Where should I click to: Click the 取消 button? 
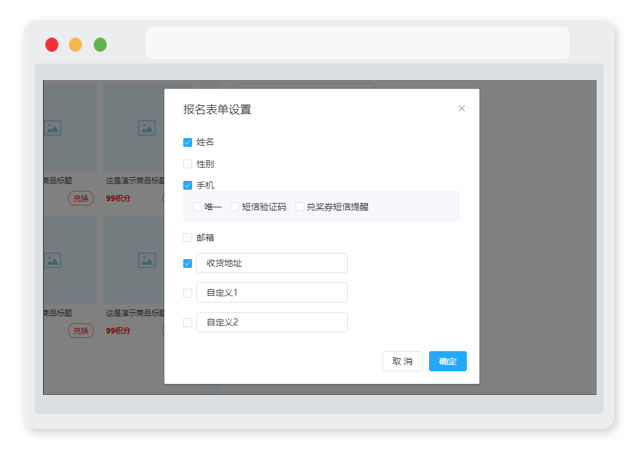pyautogui.click(x=402, y=361)
